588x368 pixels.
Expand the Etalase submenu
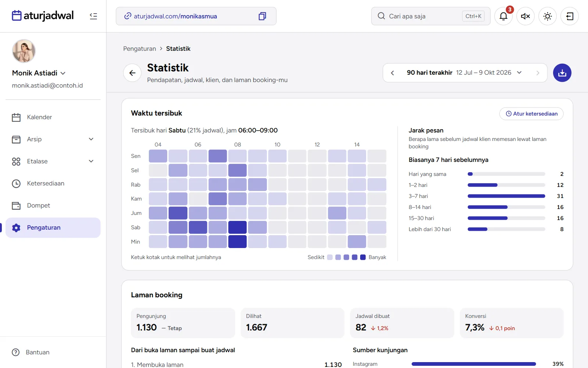click(x=91, y=161)
